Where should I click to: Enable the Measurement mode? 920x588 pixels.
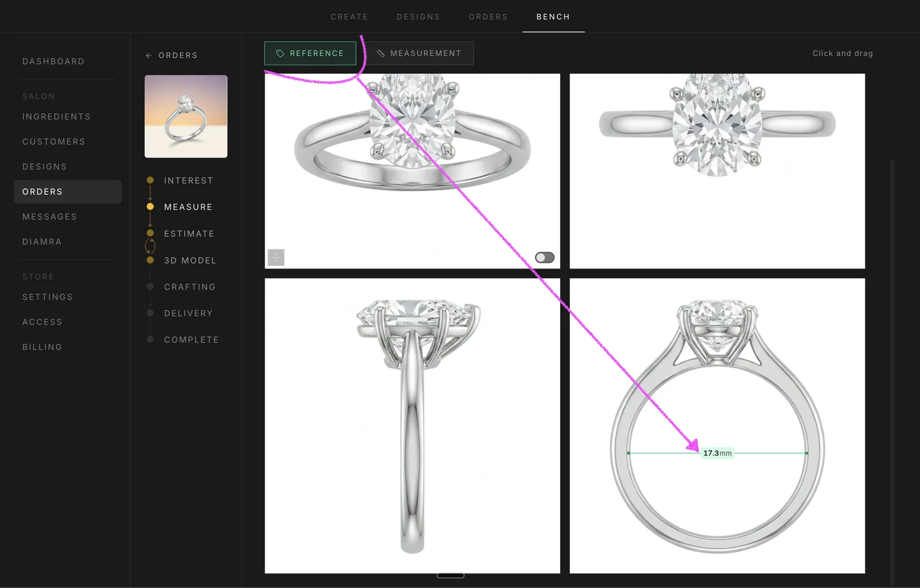coord(420,53)
